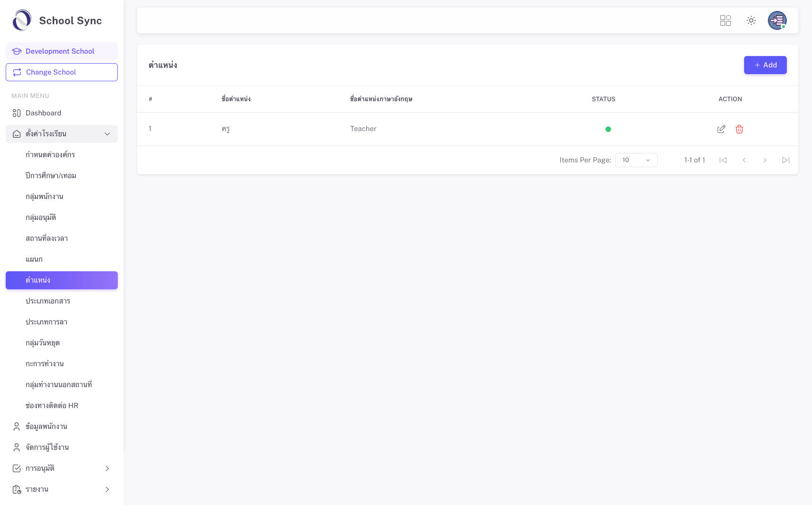Go to the previous page
Image resolution: width=812 pixels, height=505 pixels.
pos(744,160)
